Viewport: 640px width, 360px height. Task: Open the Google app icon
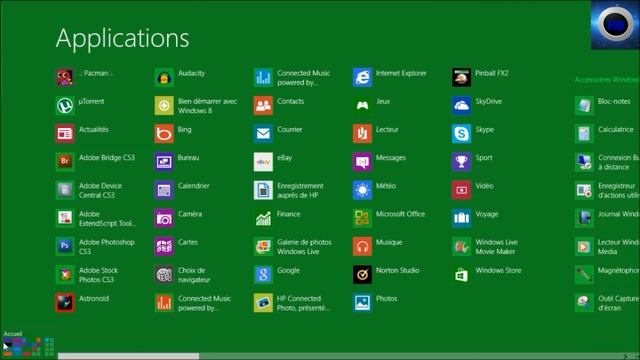[263, 274]
